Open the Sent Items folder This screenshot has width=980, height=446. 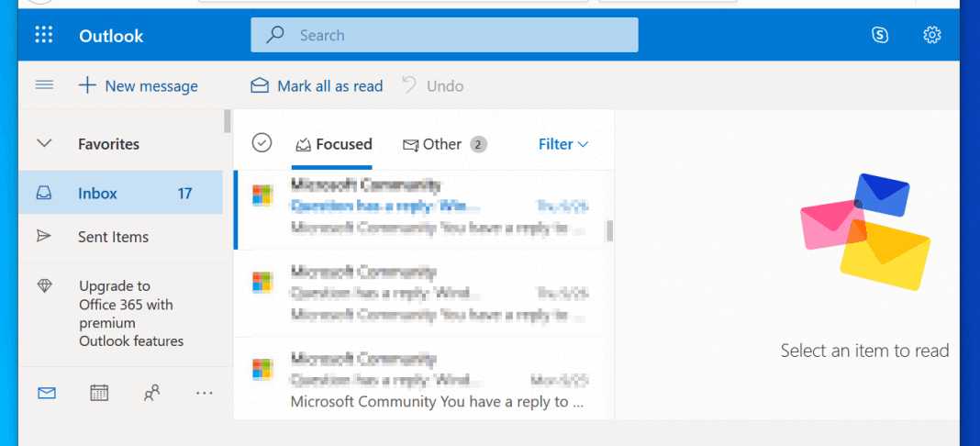[x=120, y=236]
